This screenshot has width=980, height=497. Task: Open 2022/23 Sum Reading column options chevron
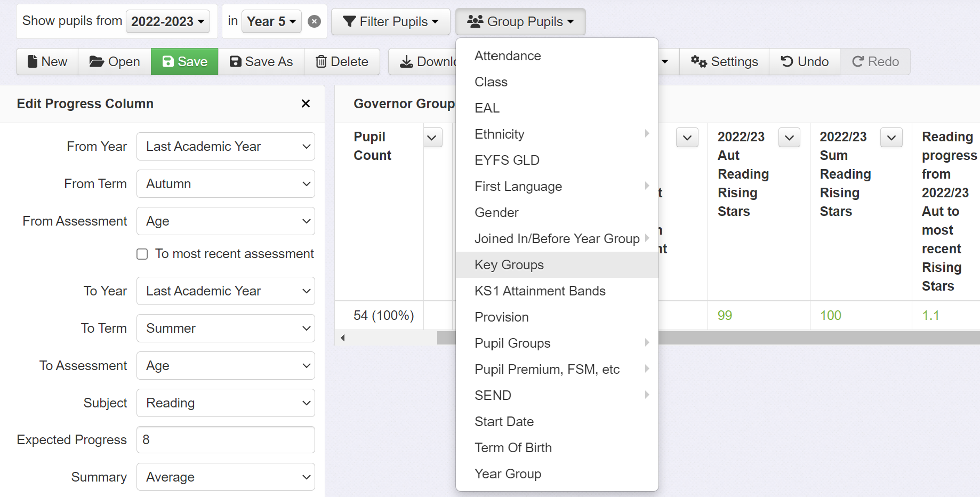pos(891,138)
